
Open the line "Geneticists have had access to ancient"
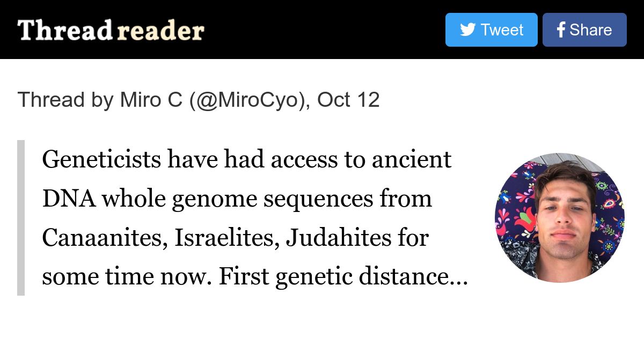point(247,160)
